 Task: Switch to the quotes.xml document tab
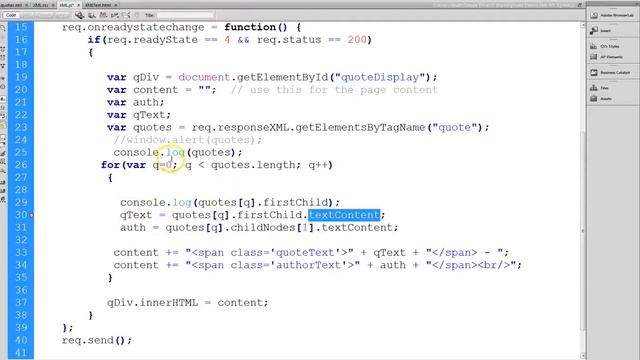(x=11, y=5)
